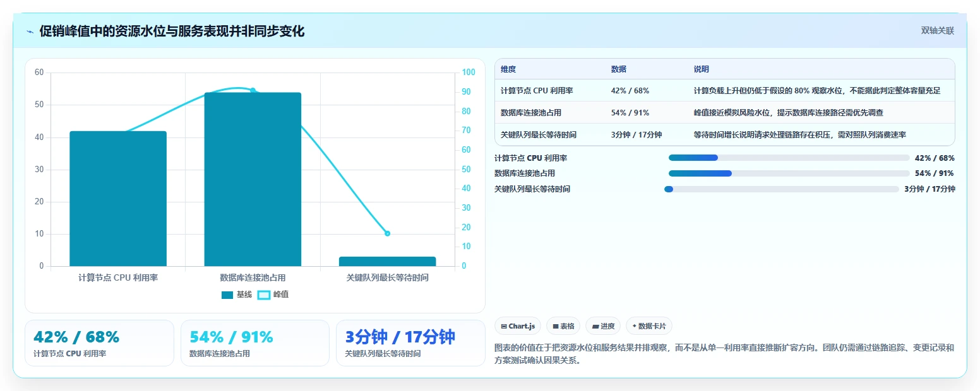
Task: Click table cell 3分钟 / 17分钟
Action: coord(636,135)
